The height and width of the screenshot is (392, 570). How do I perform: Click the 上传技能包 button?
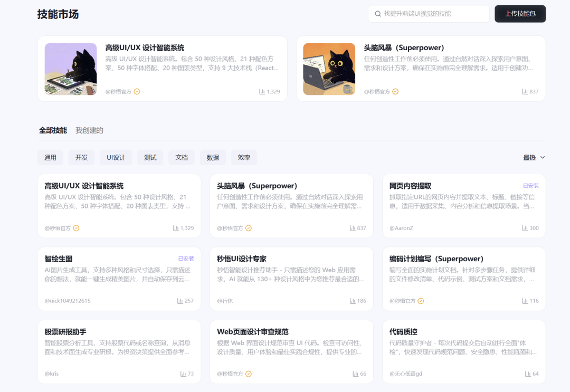[x=520, y=14]
